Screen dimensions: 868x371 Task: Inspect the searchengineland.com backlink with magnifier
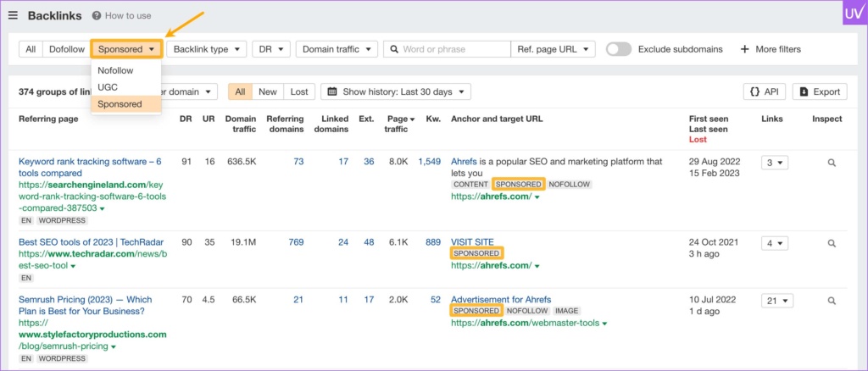click(x=832, y=162)
